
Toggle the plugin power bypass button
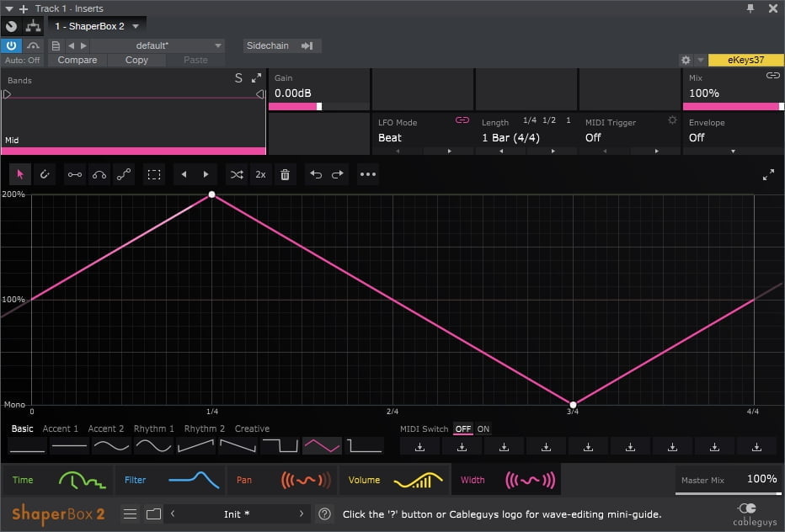12,45
